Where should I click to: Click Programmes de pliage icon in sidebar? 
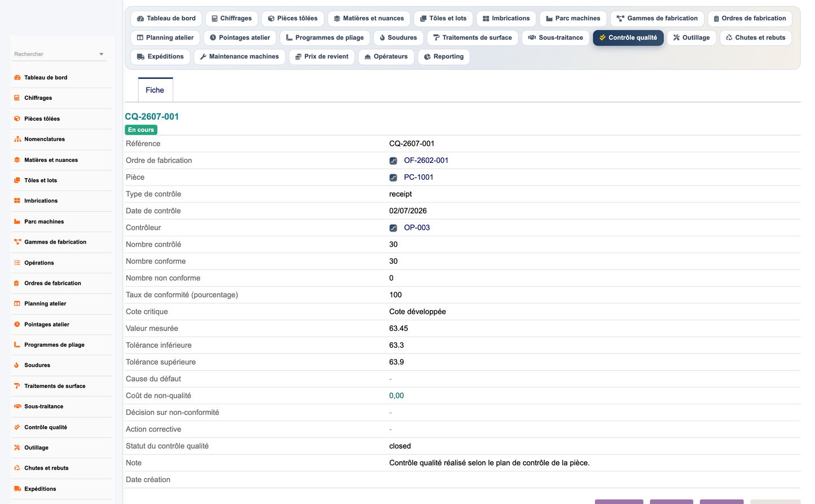pos(17,344)
